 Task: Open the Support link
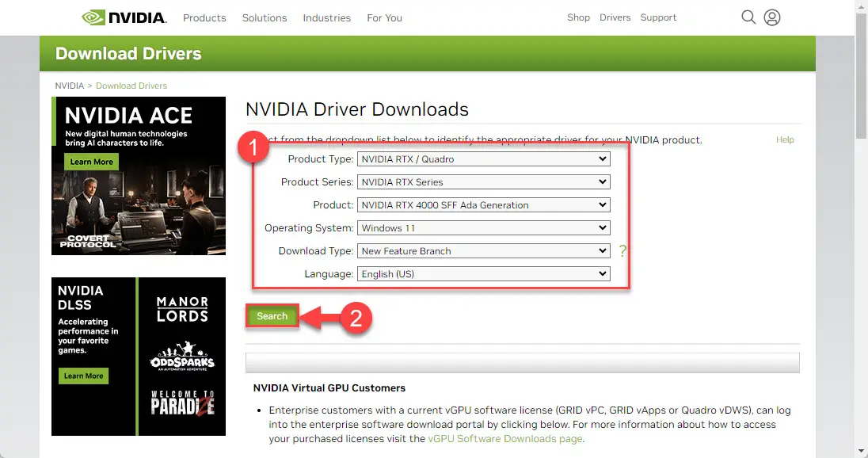click(x=658, y=17)
